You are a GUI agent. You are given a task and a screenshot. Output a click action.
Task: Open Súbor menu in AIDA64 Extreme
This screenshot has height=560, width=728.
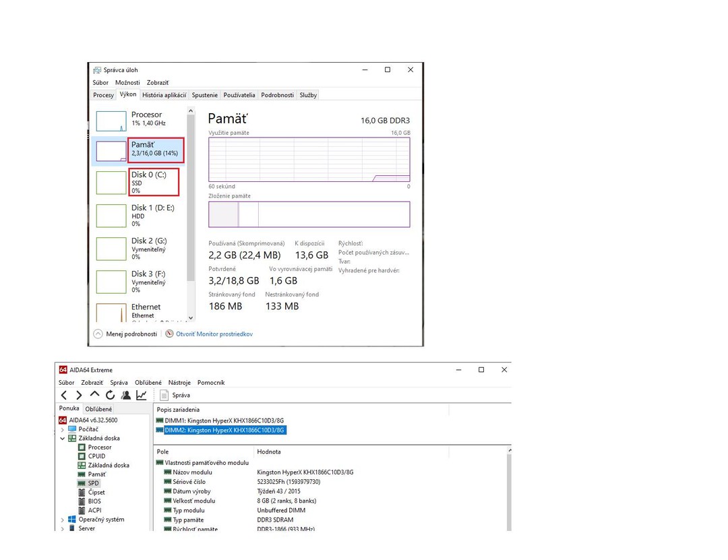click(x=66, y=383)
